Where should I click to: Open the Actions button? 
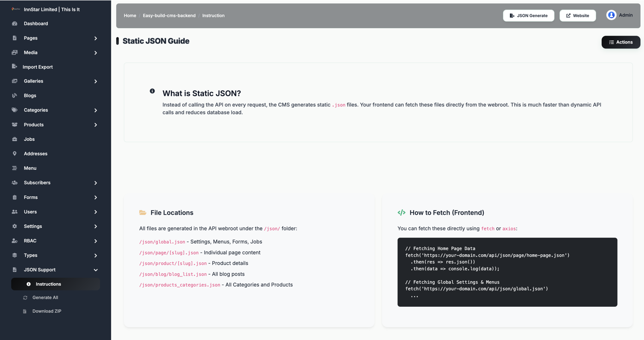[621, 42]
